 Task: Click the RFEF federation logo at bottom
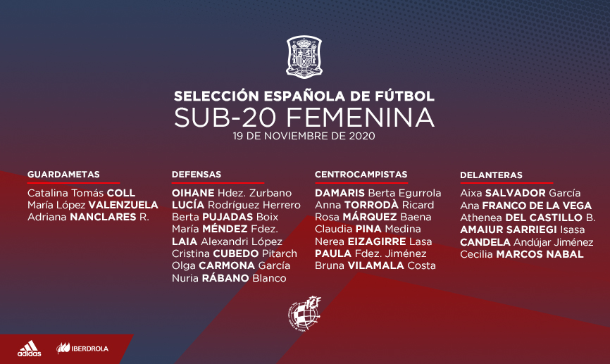[304, 313]
